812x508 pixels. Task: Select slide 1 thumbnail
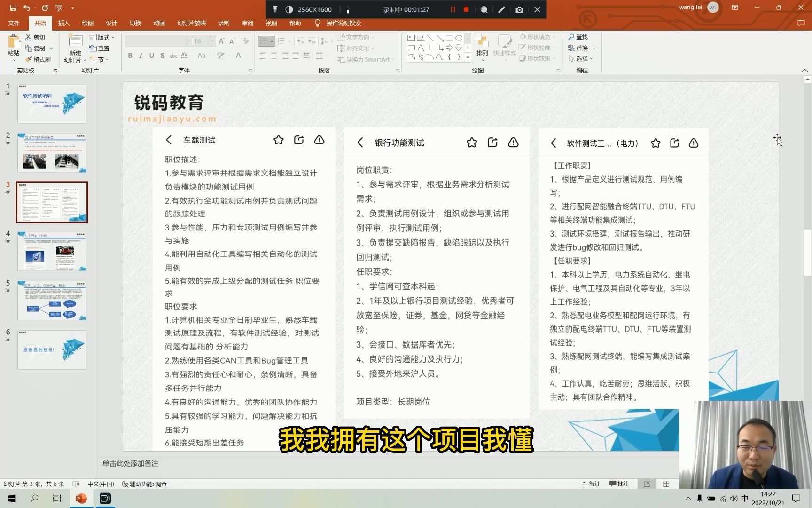(52, 104)
